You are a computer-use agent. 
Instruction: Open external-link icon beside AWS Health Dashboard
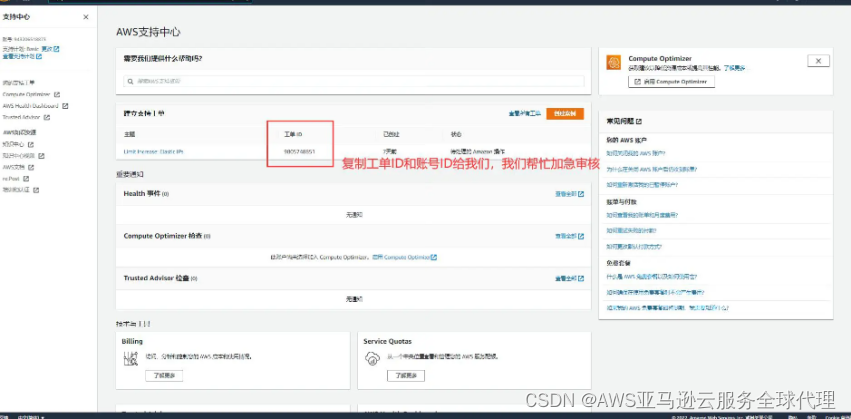coord(66,106)
